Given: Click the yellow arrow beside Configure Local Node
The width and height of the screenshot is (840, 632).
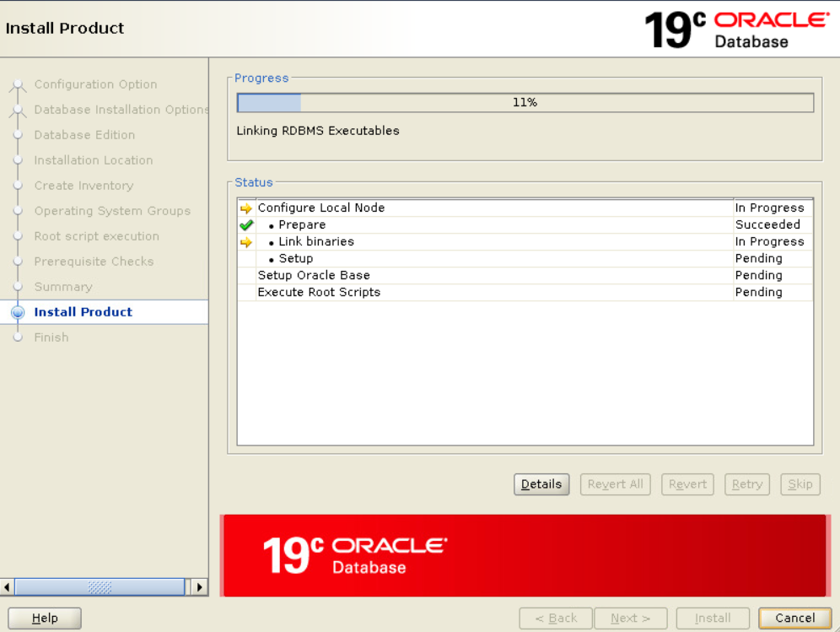Looking at the screenshot, I should tap(246, 208).
